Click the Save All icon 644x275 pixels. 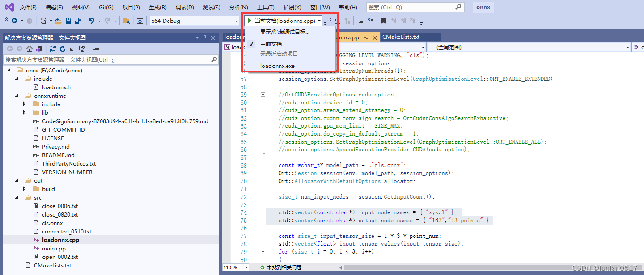78,21
